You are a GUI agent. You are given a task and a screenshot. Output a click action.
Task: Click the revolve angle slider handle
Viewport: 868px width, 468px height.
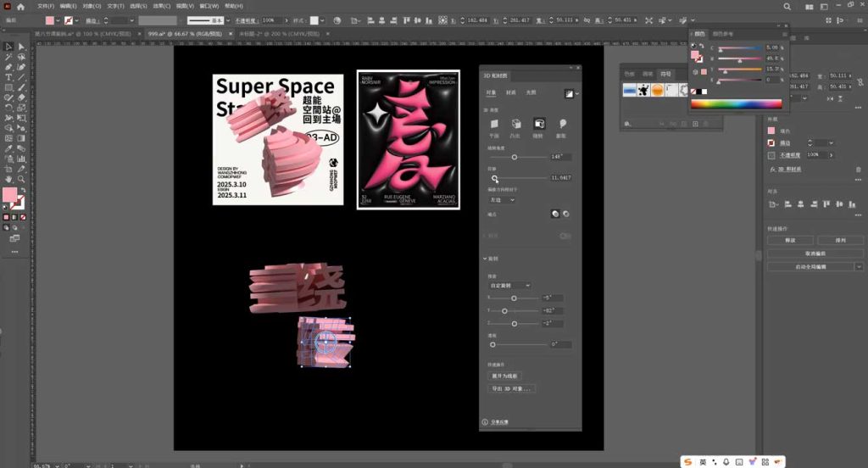pos(515,158)
